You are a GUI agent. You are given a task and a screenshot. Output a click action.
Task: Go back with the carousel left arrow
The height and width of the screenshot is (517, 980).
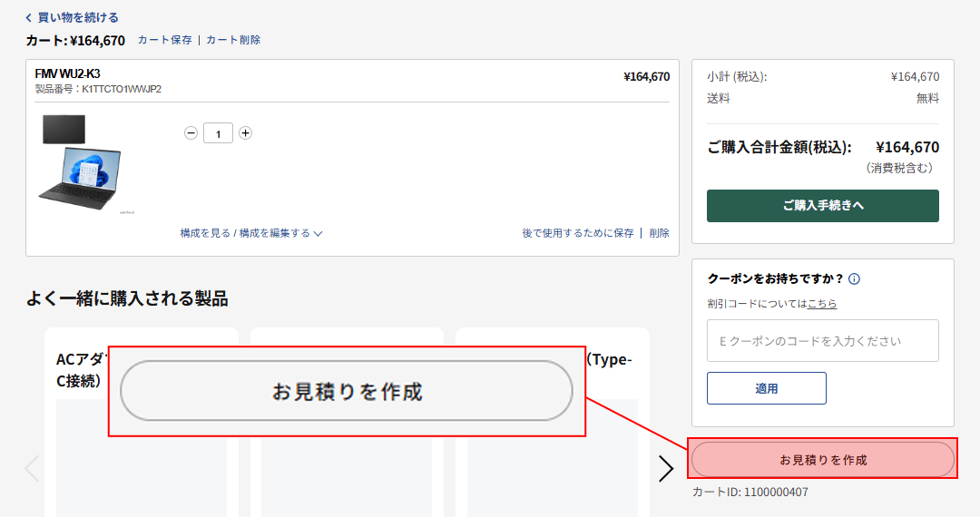pos(32,468)
